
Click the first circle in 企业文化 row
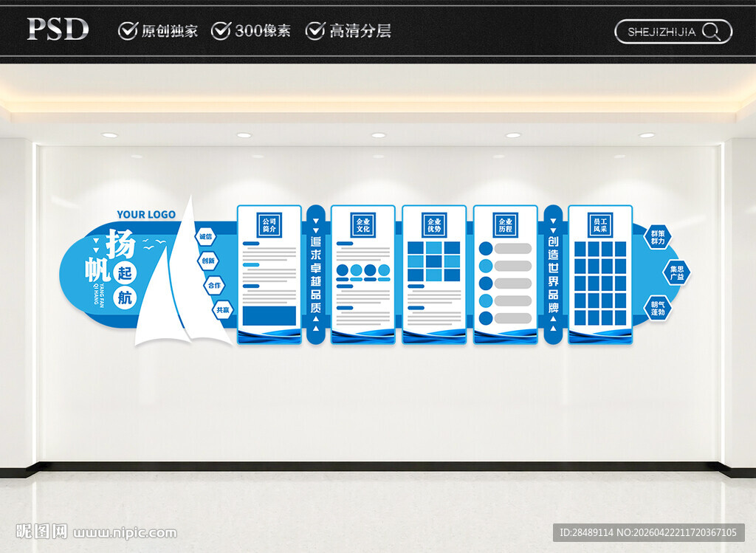(343, 270)
